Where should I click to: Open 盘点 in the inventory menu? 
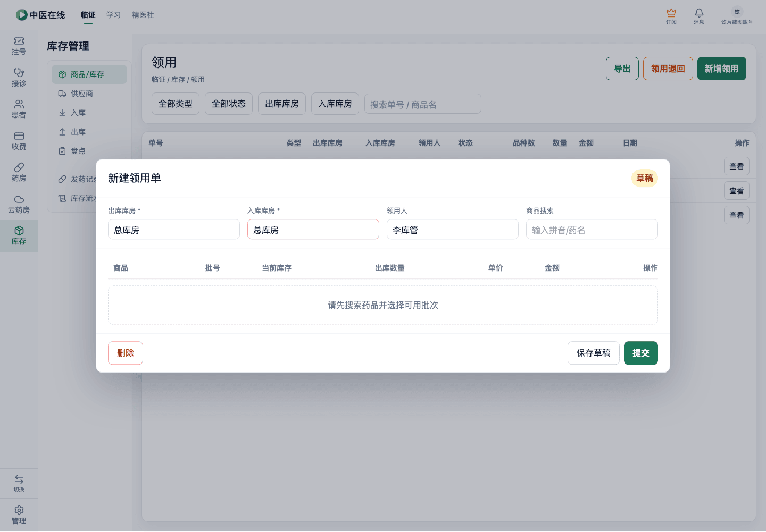[x=89, y=151]
